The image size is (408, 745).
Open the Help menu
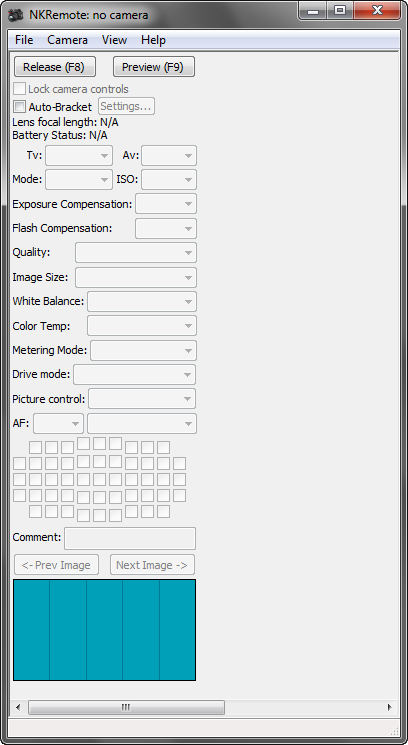tap(153, 40)
